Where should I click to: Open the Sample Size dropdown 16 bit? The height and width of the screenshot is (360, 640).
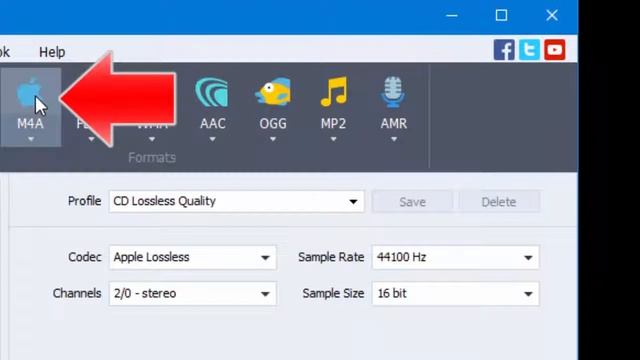click(x=456, y=293)
